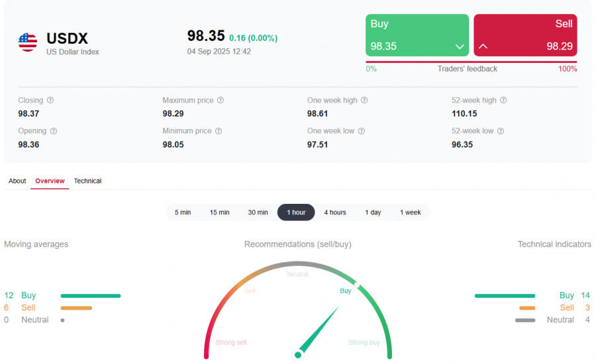This screenshot has height=364, width=596.
Task: Click the gauge needle pivot circle
Action: click(298, 355)
